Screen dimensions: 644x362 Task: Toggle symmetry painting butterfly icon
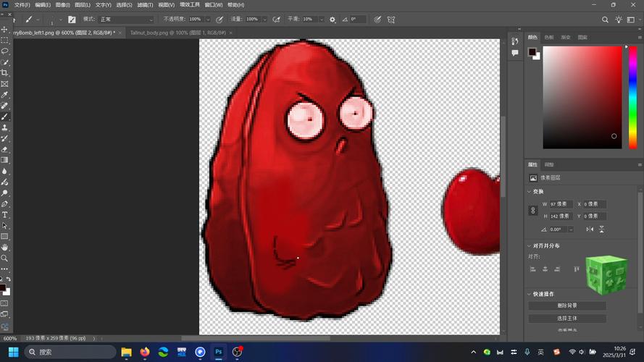[391, 20]
